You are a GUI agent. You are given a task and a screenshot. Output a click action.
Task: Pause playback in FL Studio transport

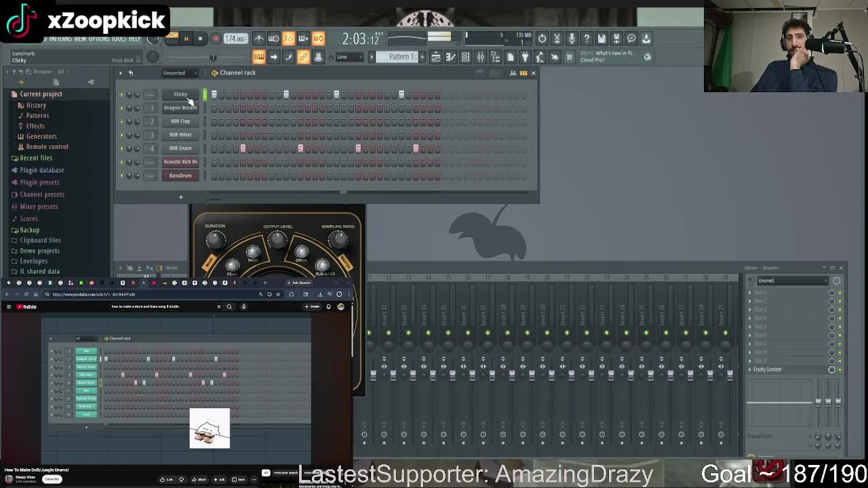click(186, 39)
